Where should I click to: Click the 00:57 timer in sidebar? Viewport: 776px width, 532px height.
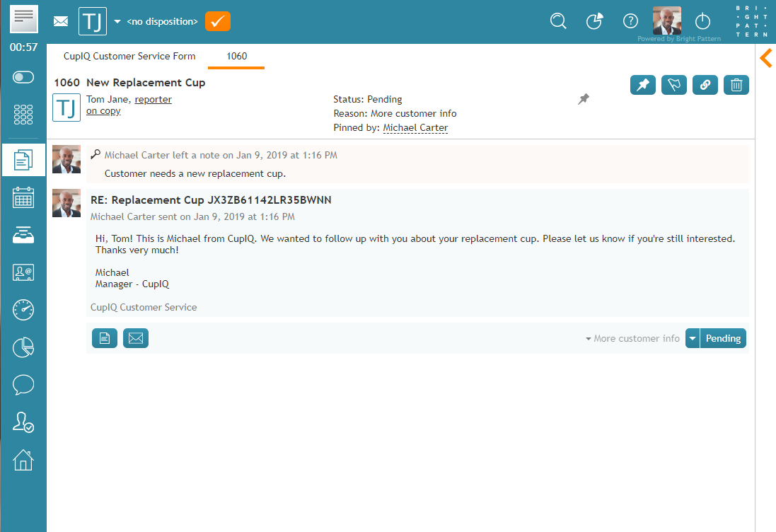[x=23, y=47]
